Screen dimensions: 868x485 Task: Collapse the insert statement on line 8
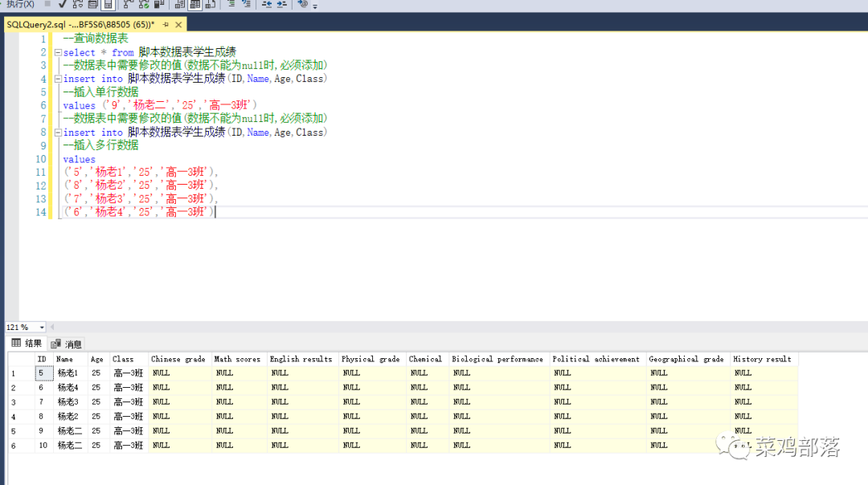[x=58, y=132]
